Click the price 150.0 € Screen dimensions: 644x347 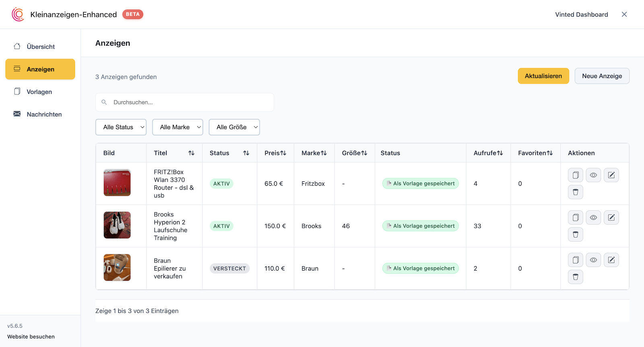coord(275,226)
